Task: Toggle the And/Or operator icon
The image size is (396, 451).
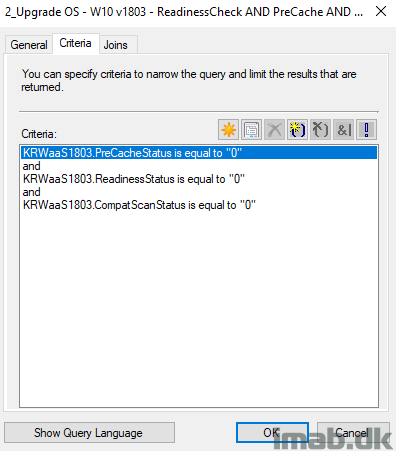Action: 343,129
